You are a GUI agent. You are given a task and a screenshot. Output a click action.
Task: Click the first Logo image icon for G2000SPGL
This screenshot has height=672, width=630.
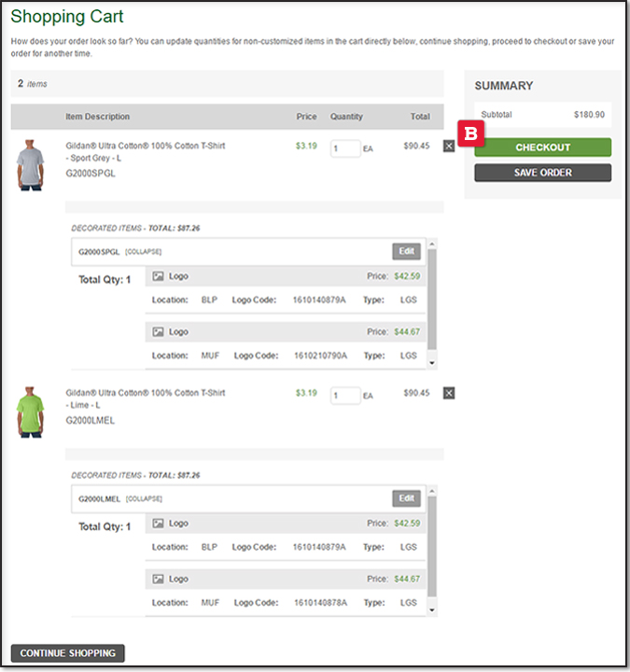pyautogui.click(x=158, y=276)
